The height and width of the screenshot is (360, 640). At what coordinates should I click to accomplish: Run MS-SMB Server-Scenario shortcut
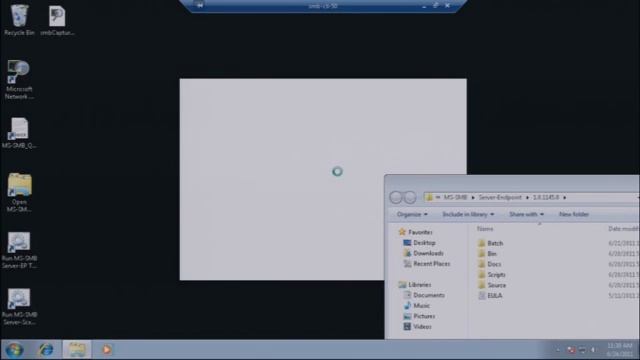coord(19,307)
